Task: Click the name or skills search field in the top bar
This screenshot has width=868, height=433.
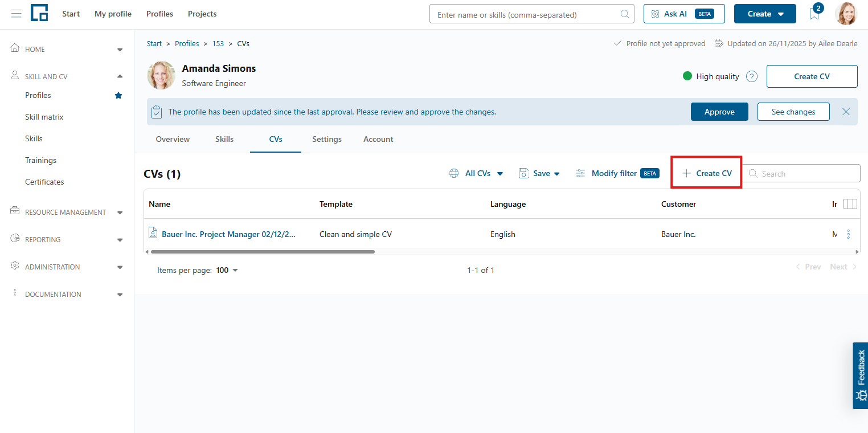Action: pos(531,14)
